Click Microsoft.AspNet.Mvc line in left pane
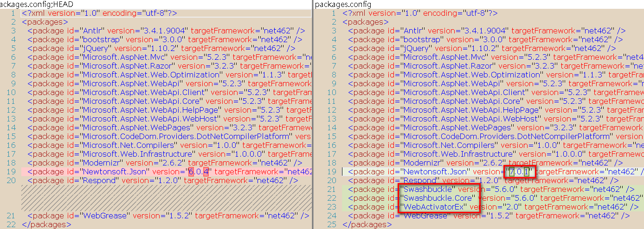This screenshot has width=644, height=229. point(169,57)
